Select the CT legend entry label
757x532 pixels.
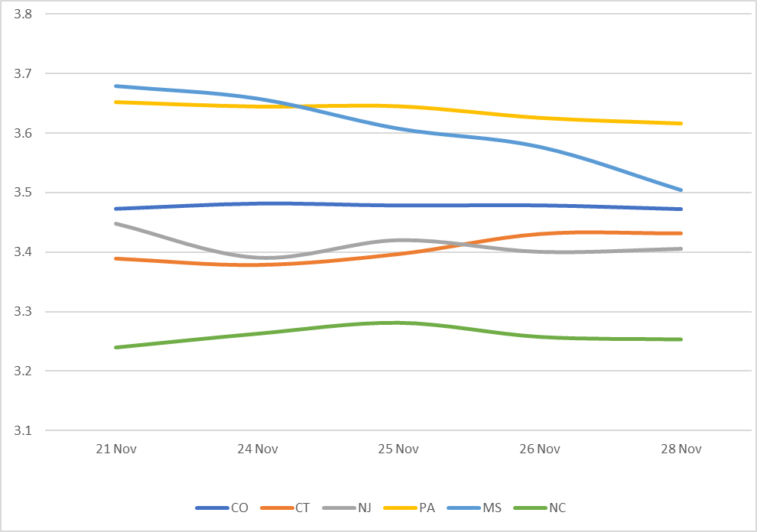click(x=304, y=508)
